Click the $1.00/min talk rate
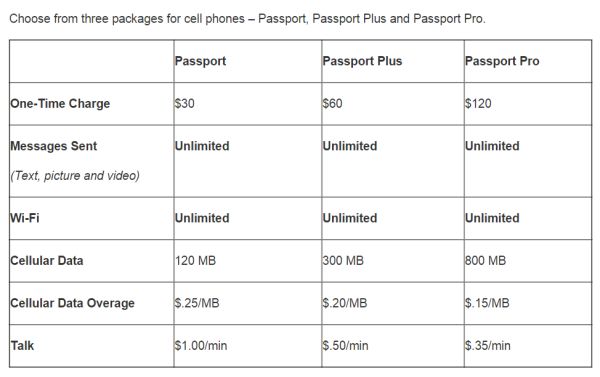Viewport: 600px width, 377px height. click(201, 345)
